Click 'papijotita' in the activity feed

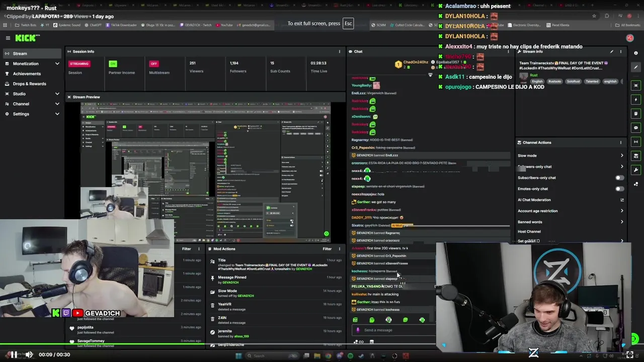(85, 327)
